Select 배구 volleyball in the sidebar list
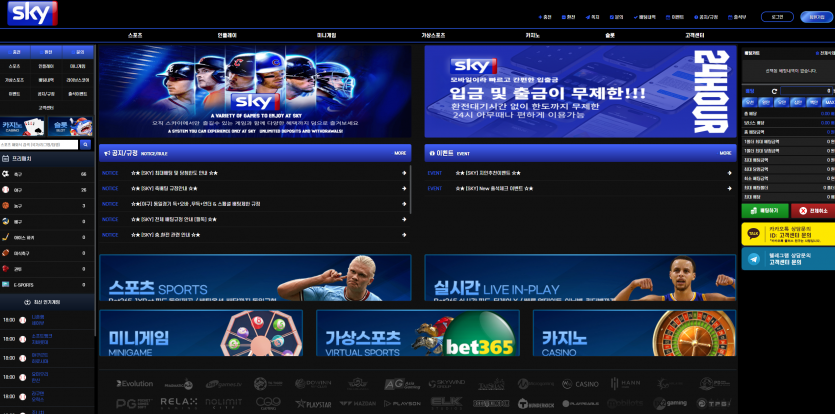 tap(47, 222)
